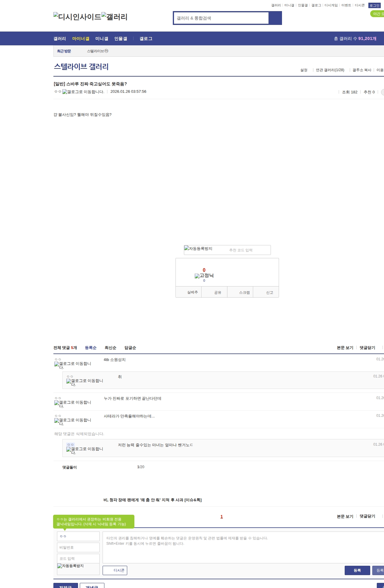Select 마이너갤 in the navigation bar
384x588 pixels.
click(x=81, y=39)
